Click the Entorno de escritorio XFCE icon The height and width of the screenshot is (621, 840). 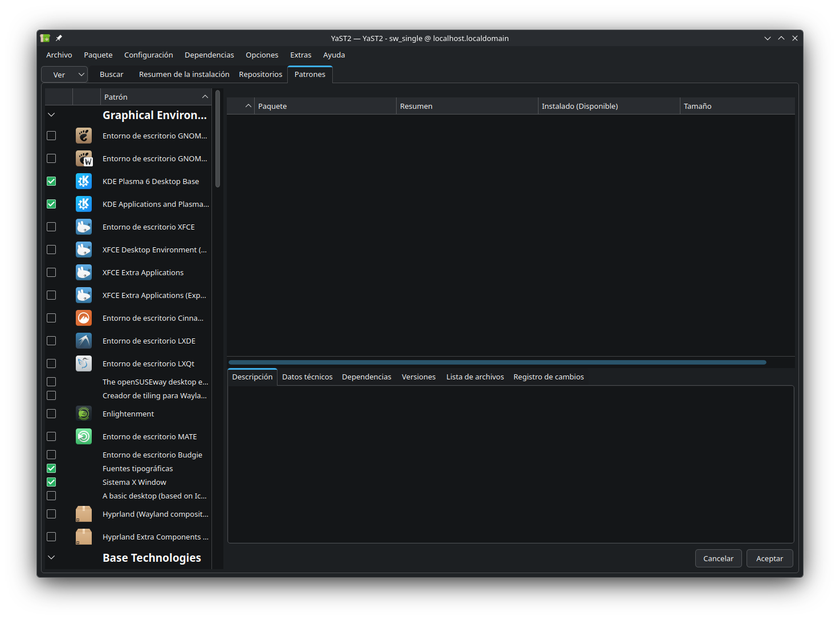pos(84,227)
